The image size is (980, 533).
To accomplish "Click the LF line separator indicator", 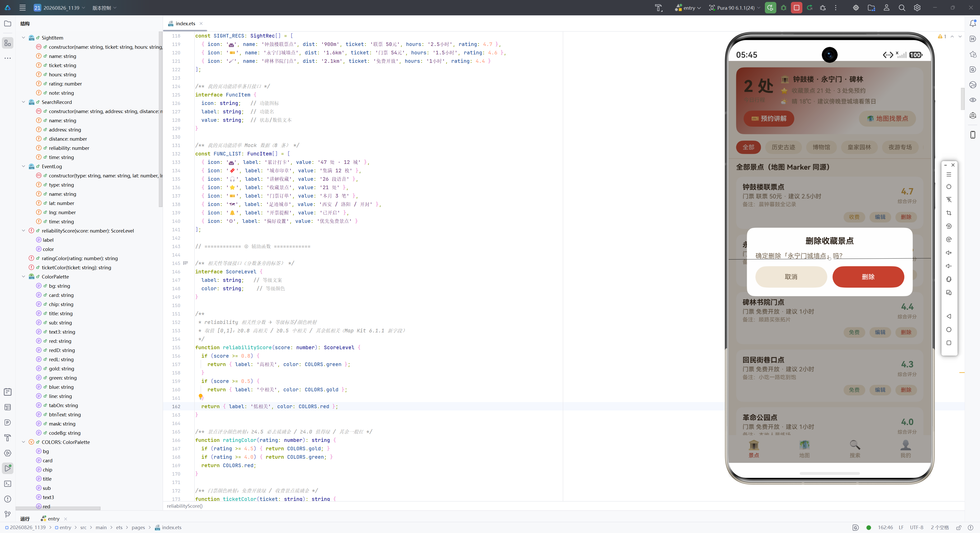I will pos(901,527).
